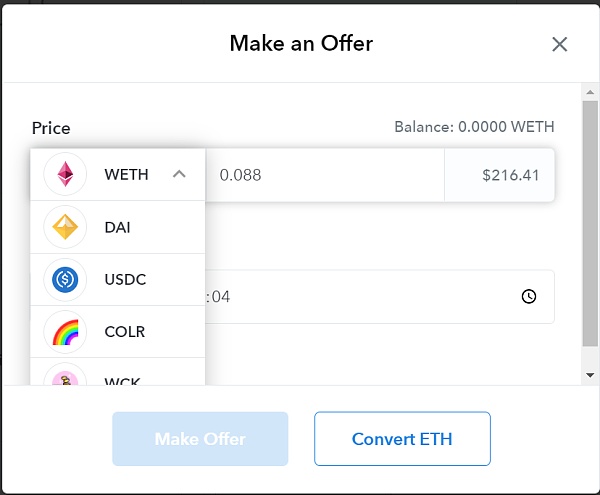600x495 pixels.
Task: Click the scrollbar down arrow
Action: coord(590,375)
